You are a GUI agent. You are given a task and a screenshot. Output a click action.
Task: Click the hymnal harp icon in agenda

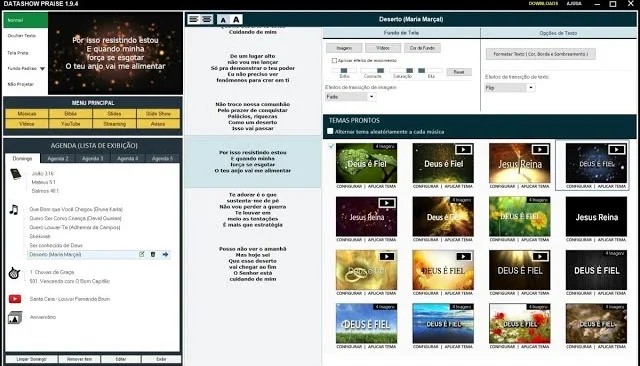[x=14, y=273]
